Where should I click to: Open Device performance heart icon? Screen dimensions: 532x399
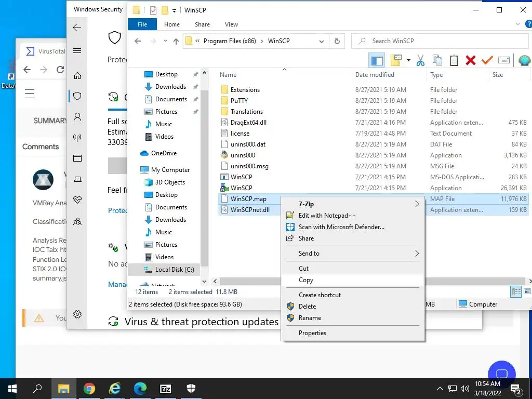click(x=77, y=200)
